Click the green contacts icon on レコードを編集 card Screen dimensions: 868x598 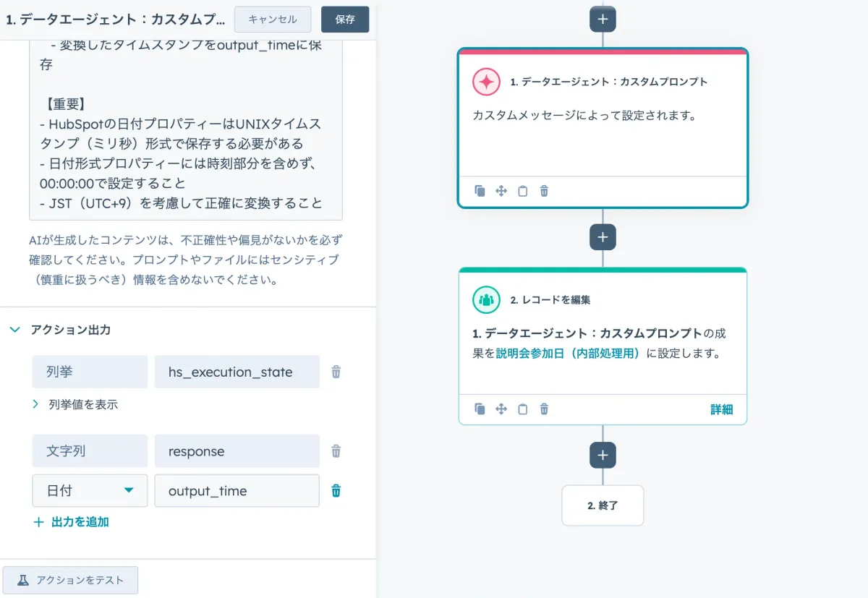pyautogui.click(x=485, y=299)
